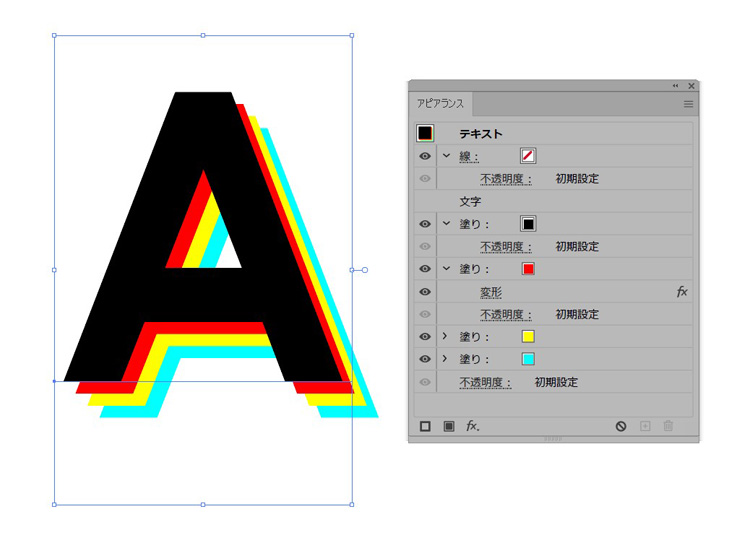Click the 塗り: label beside the yellow swatch

[x=474, y=337]
